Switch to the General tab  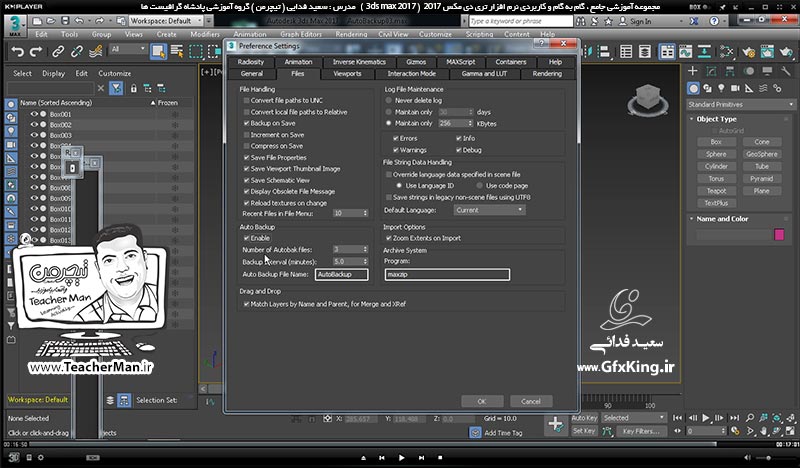pos(252,74)
